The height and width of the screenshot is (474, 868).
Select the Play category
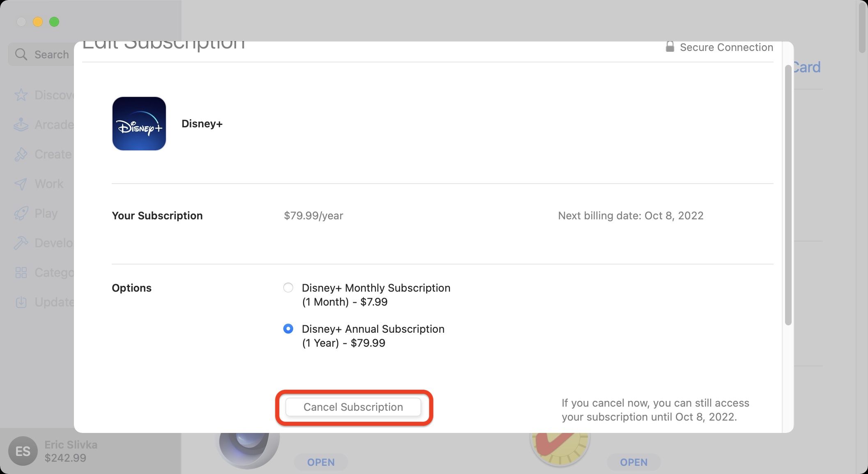tap(45, 213)
